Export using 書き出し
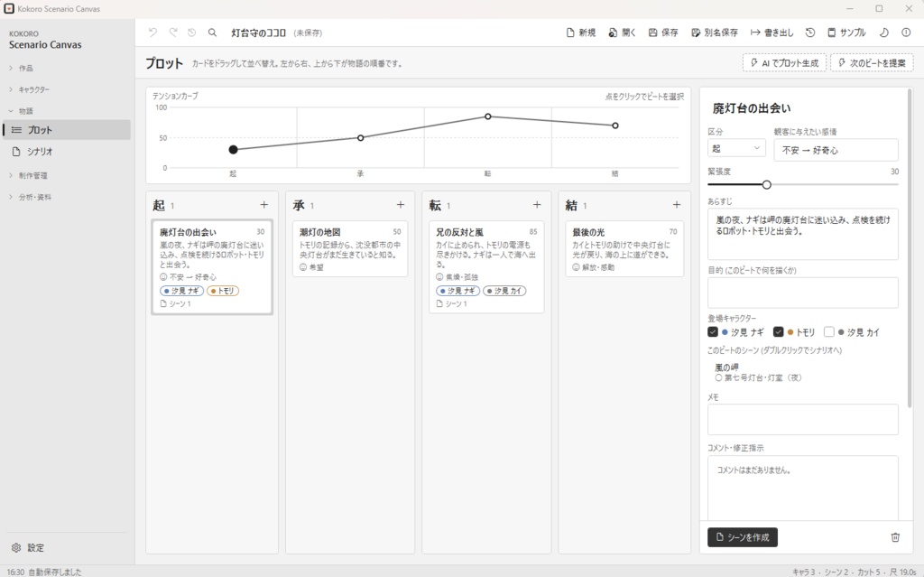Screen dimensions: 924x577 point(772,33)
